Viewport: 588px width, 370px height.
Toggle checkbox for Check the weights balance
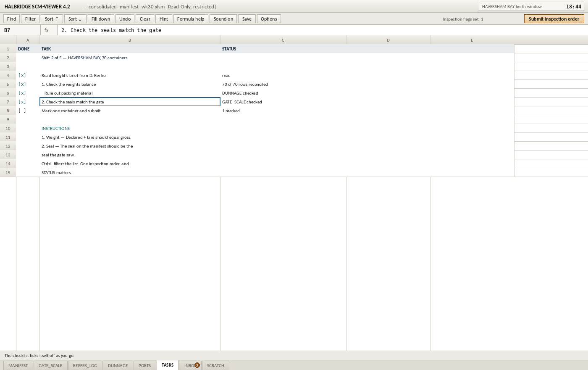click(x=22, y=85)
